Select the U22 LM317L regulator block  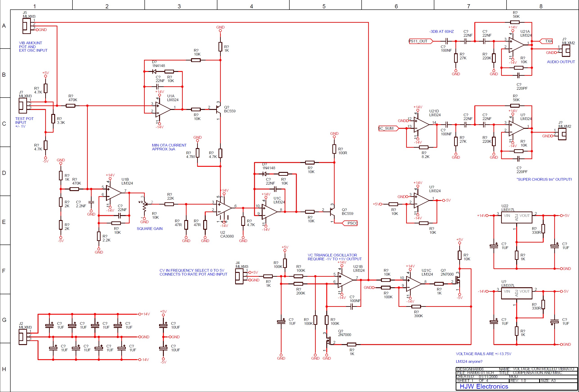[x=516, y=218]
